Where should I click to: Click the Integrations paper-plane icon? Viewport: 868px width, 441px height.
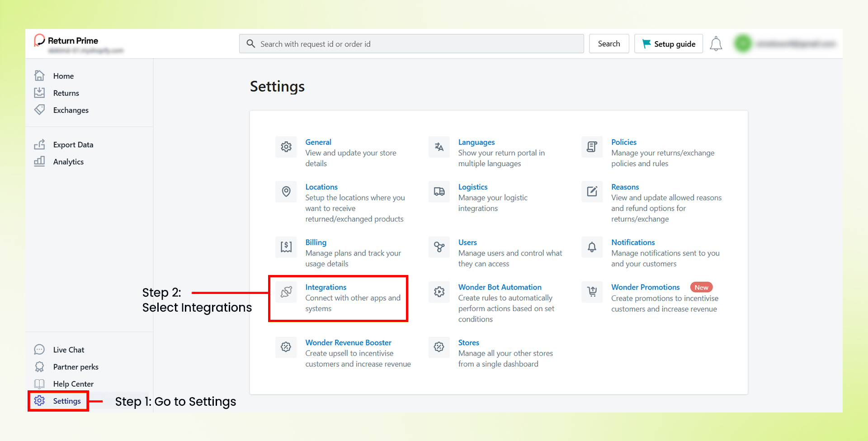(286, 292)
